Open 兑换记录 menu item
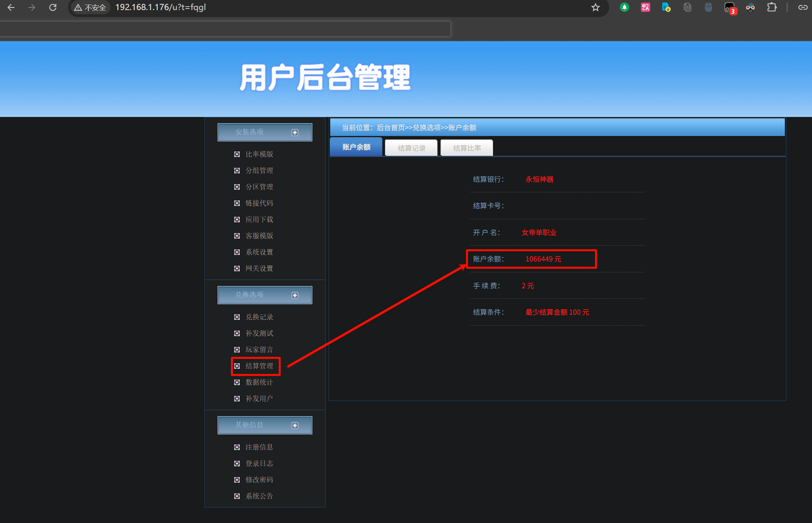 point(259,317)
